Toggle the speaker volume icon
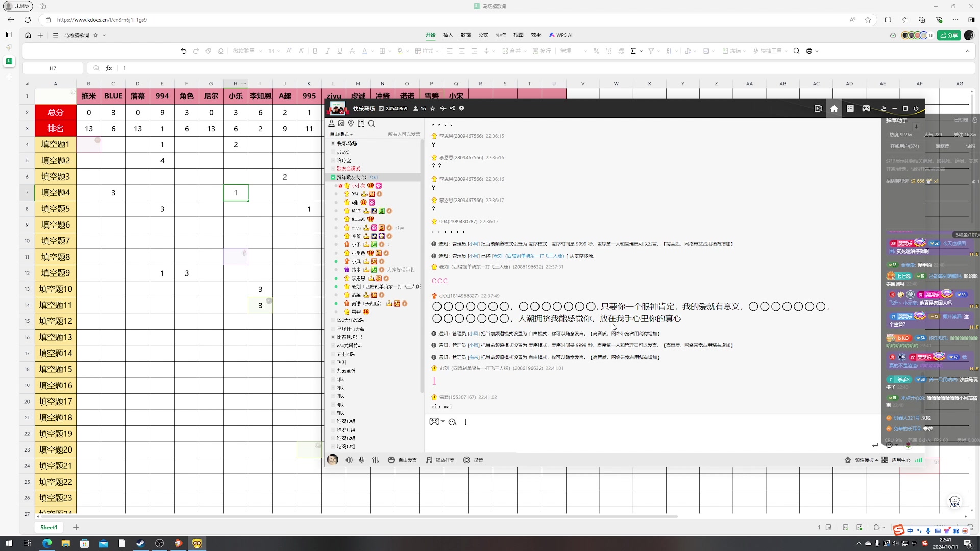 pos(349,460)
